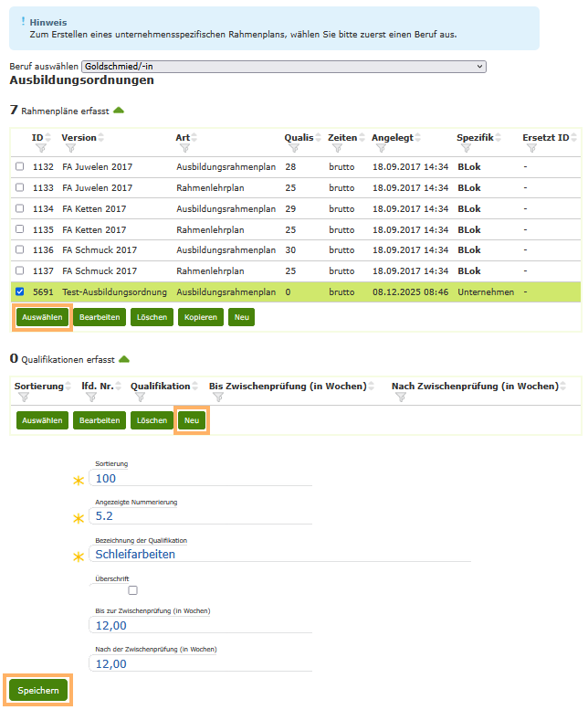Collapse the Qualifikationen erfasst section with the green arrow

(x=124, y=359)
